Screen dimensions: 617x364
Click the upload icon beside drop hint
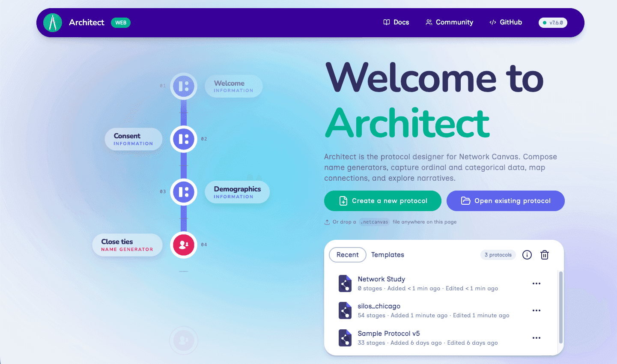pos(327,222)
